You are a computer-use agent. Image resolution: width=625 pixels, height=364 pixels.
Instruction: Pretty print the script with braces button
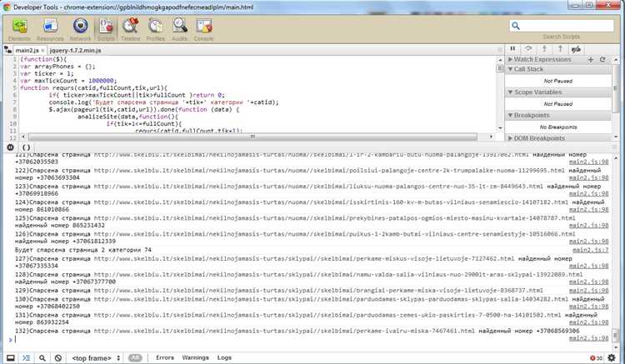click(x=26, y=147)
